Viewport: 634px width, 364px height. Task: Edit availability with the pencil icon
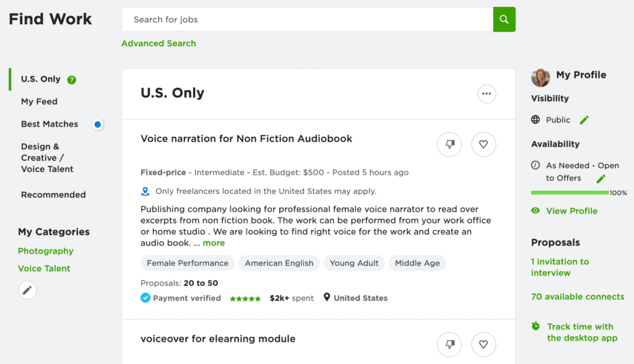[601, 179]
